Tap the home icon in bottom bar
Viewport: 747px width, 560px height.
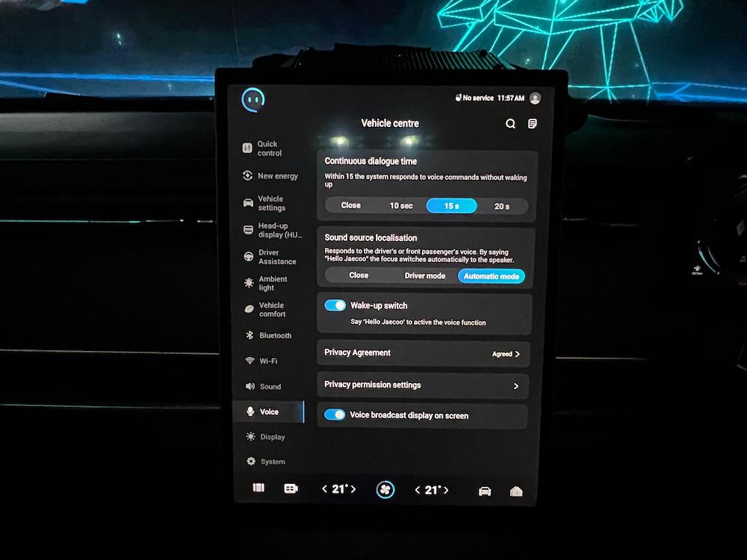pos(515,491)
